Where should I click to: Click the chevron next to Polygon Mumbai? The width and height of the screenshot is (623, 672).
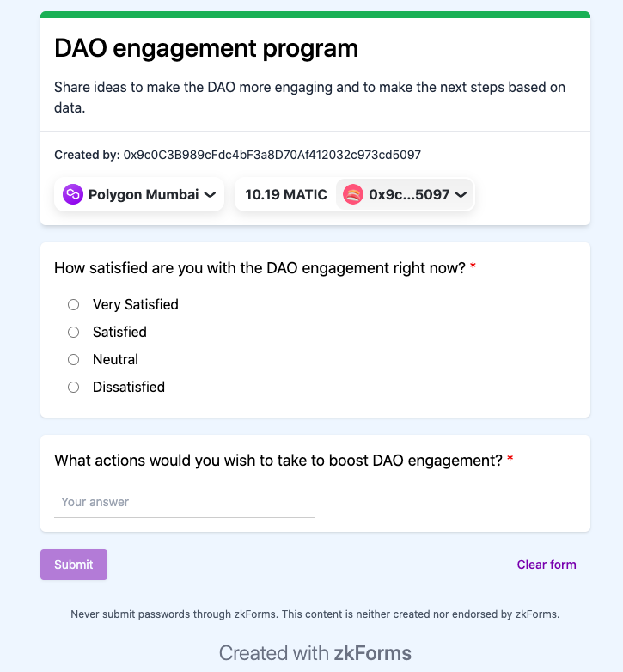pos(209,195)
